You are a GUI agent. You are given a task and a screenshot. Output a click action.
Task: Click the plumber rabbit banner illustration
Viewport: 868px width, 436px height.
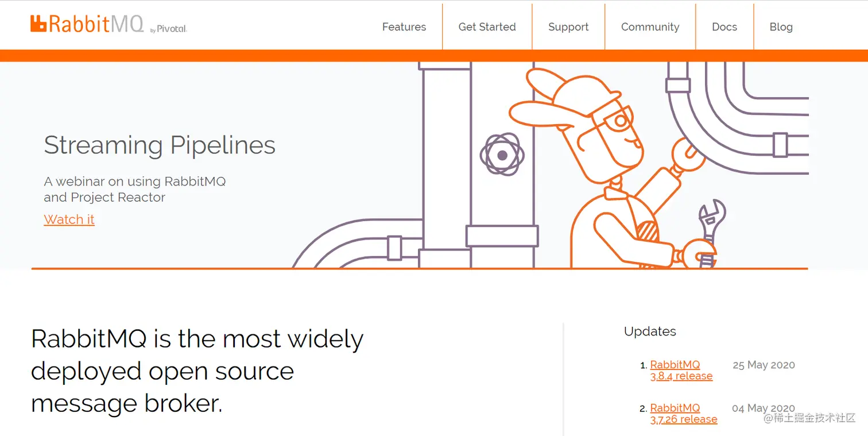point(550,165)
